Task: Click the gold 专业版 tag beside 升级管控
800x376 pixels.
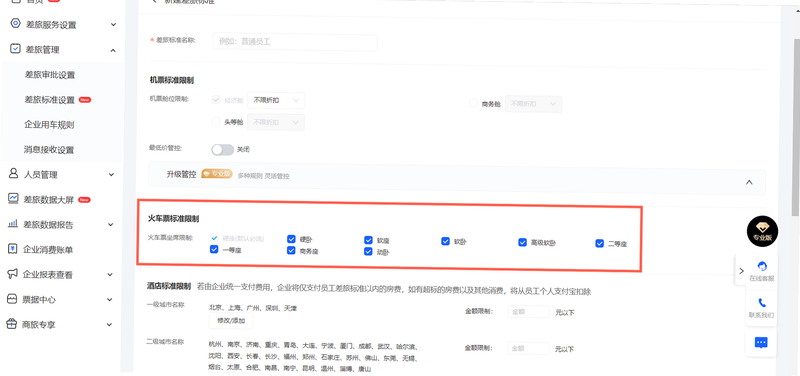Action: click(217, 173)
